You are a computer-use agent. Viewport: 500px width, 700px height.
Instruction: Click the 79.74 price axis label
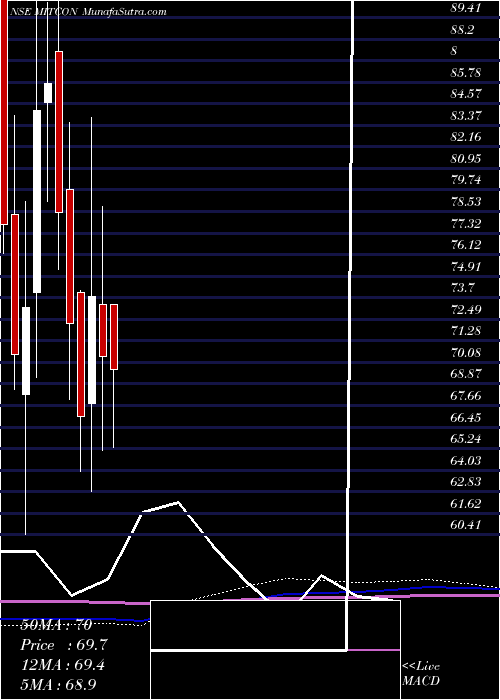click(466, 180)
